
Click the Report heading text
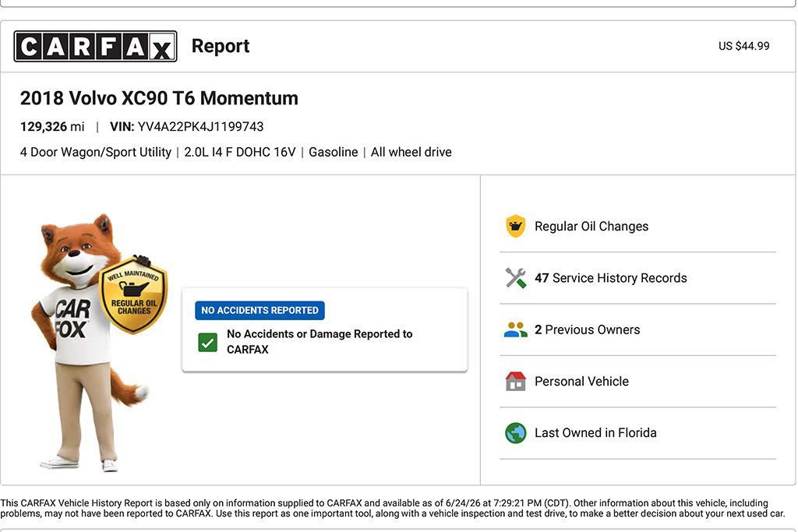221,46
